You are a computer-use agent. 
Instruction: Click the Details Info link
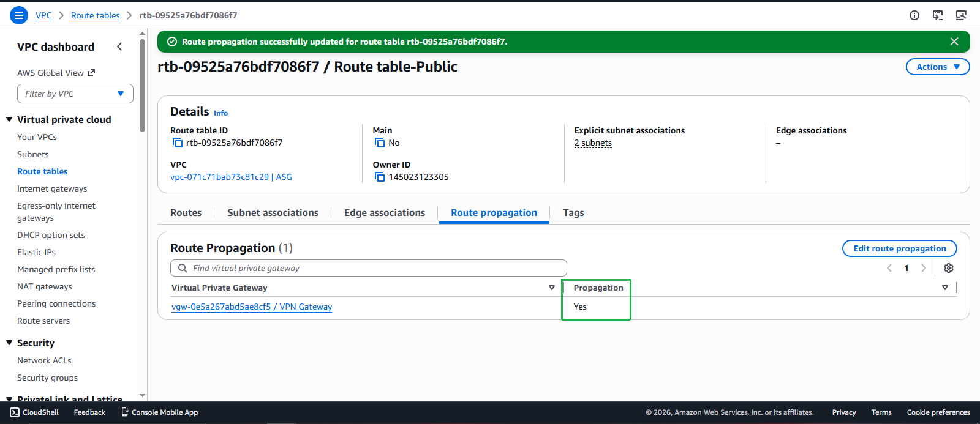(221, 113)
